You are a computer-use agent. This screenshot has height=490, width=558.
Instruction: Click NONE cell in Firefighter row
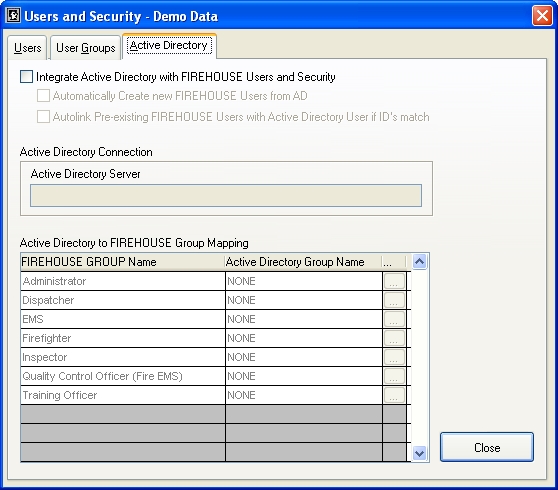(x=304, y=338)
